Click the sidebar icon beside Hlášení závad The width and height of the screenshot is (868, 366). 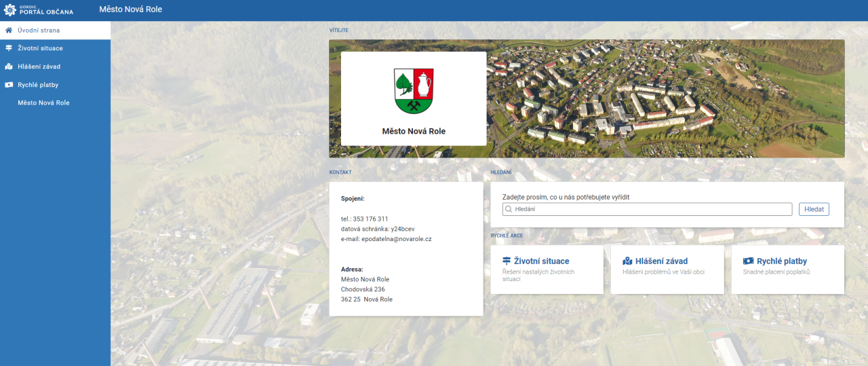pyautogui.click(x=9, y=67)
